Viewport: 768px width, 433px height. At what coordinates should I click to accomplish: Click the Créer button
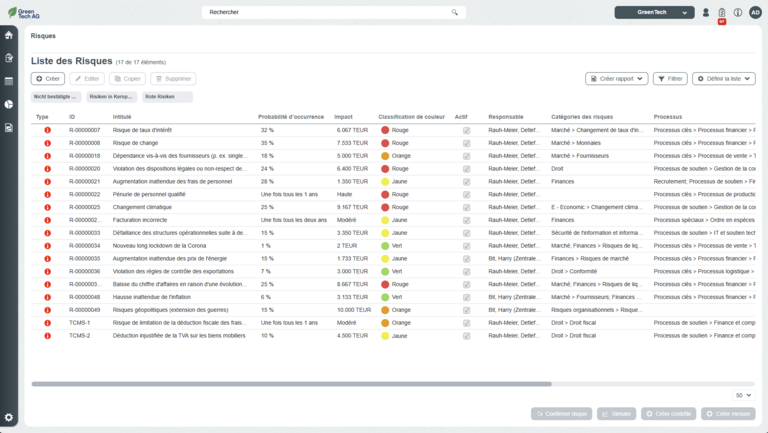tap(48, 78)
